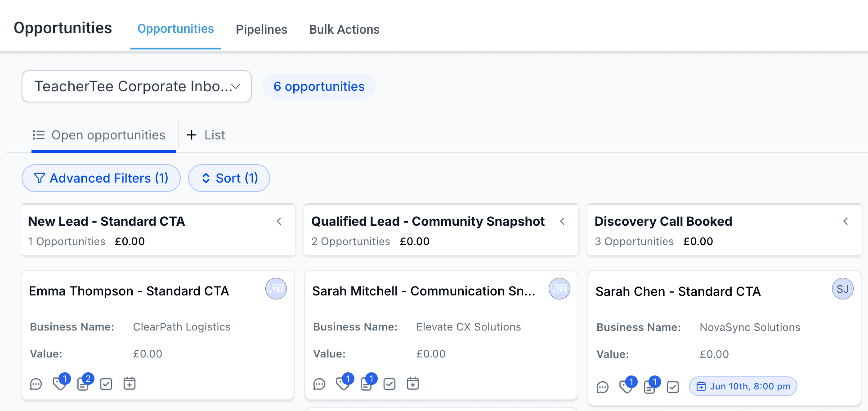
Task: Open Sarah Mitchell - Communication Snapshot opportunity
Action: tap(424, 291)
